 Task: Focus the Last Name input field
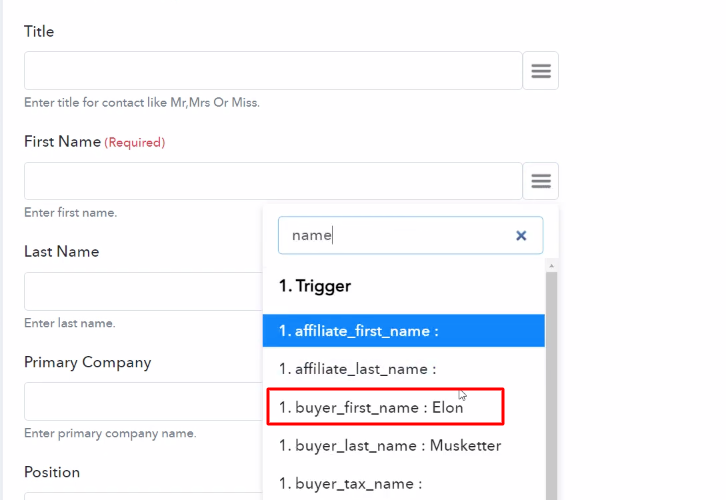144,291
